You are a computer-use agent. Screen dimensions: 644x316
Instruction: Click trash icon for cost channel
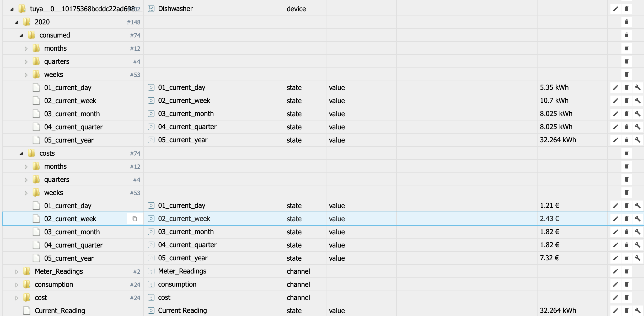pyautogui.click(x=626, y=298)
